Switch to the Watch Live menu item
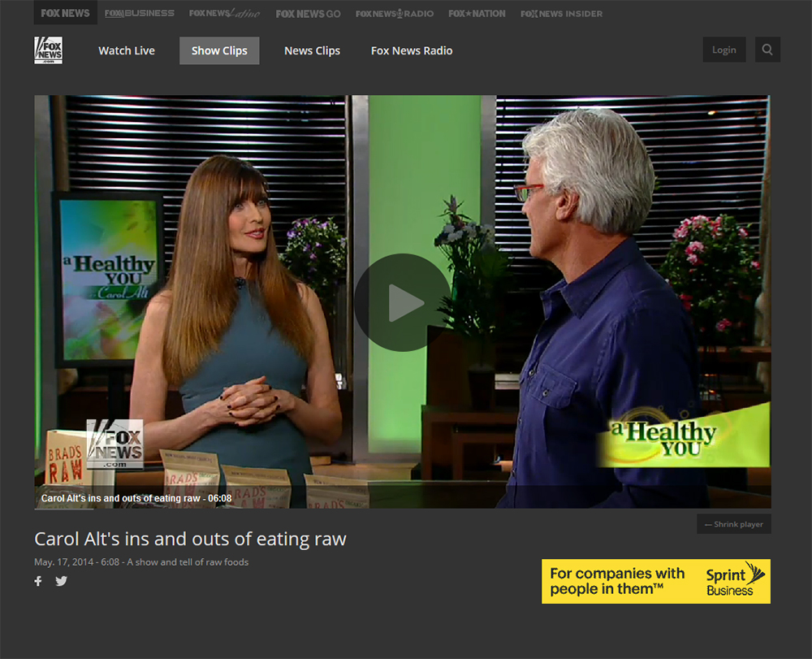The height and width of the screenshot is (659, 812). coord(127,50)
